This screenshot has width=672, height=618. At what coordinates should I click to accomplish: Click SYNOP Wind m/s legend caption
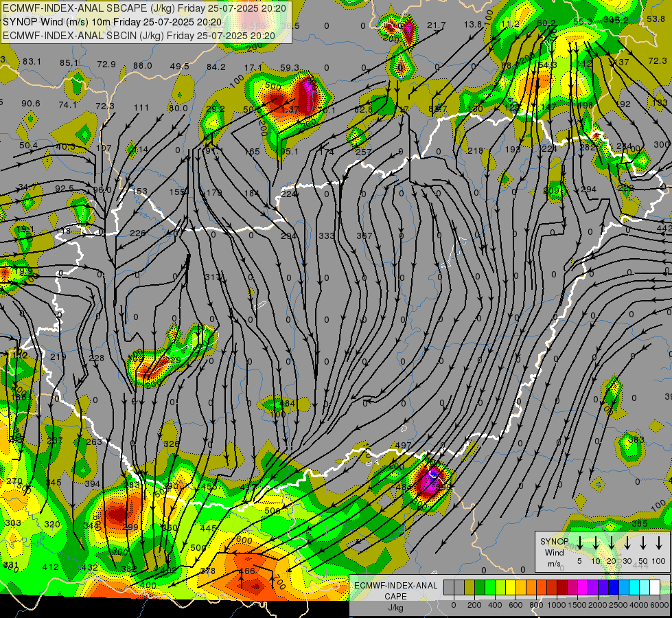tap(554, 552)
